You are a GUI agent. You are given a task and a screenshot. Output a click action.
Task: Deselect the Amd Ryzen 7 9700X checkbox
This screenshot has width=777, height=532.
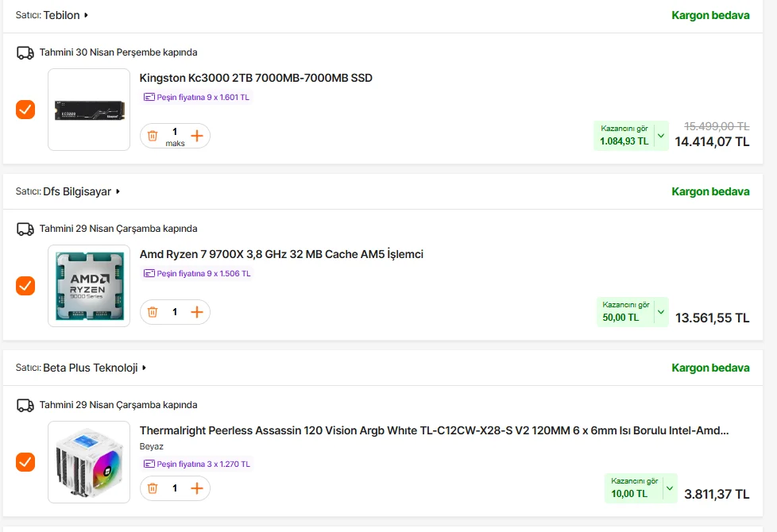pos(25,286)
